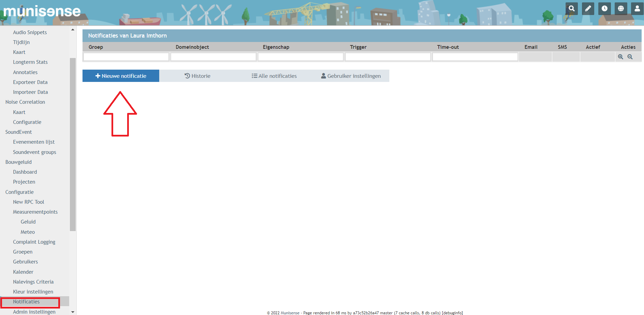644x315 pixels.
Task: Click the globe language icon
Action: [x=620, y=9]
